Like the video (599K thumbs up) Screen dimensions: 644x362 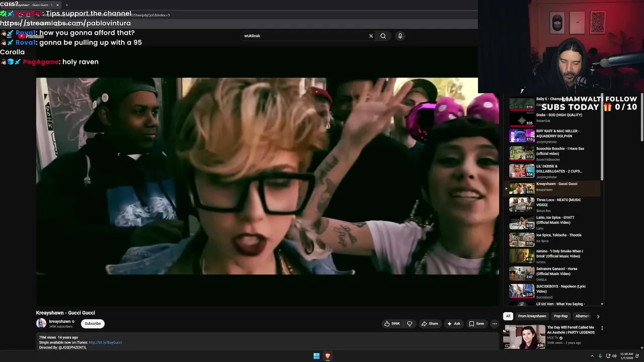point(392,324)
